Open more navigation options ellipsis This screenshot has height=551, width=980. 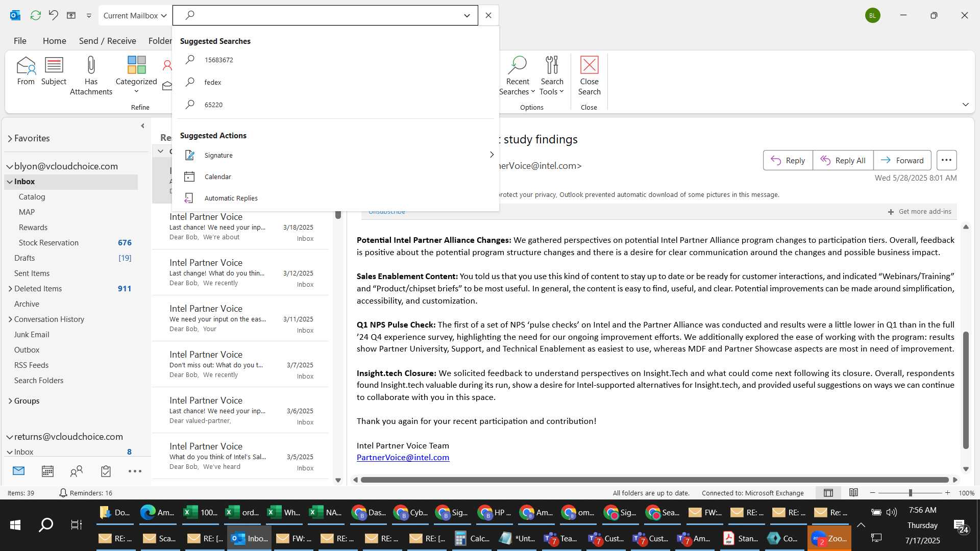pos(135,471)
